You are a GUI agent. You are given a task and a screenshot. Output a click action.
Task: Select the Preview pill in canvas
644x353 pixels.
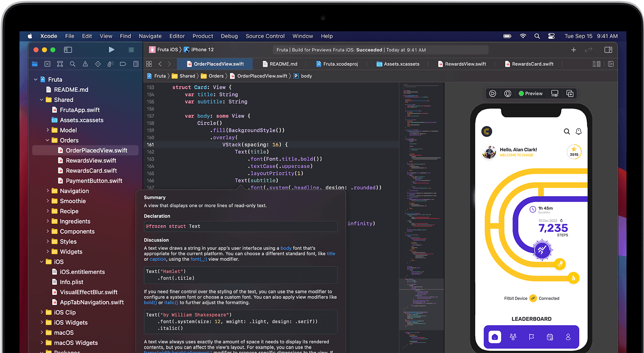(x=531, y=94)
